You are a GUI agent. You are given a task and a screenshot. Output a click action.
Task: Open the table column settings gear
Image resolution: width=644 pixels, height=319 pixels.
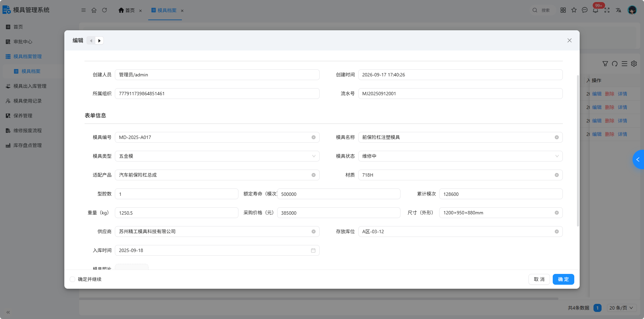(x=634, y=64)
